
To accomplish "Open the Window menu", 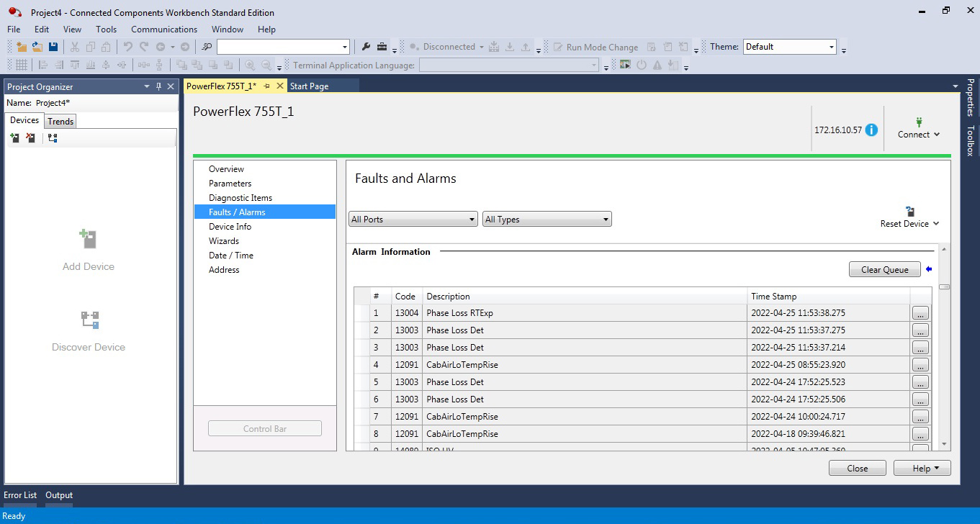I will (228, 30).
